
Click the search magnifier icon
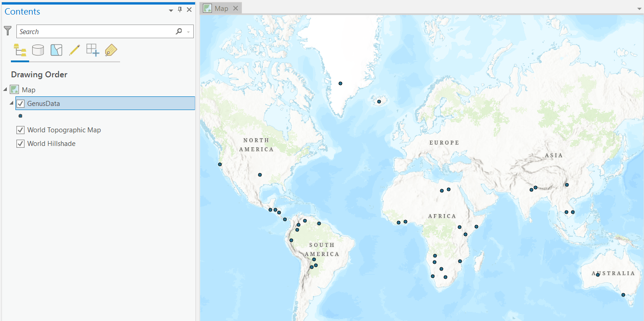179,31
